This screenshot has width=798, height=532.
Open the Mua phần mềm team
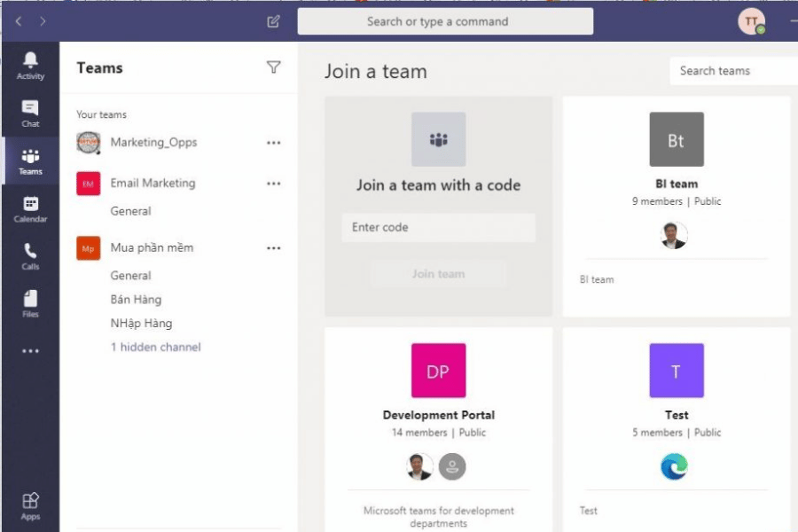(x=152, y=248)
